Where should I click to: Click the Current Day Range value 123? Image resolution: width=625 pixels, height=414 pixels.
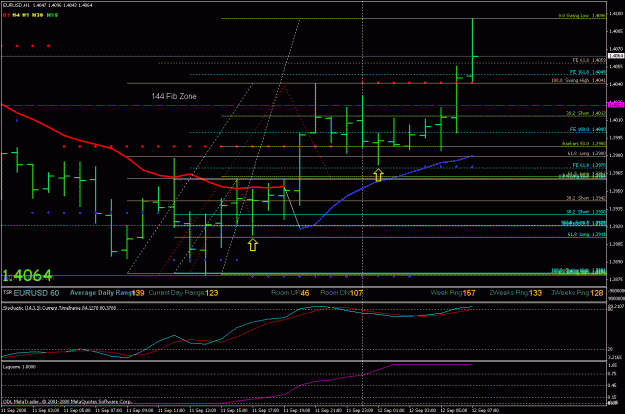click(212, 293)
